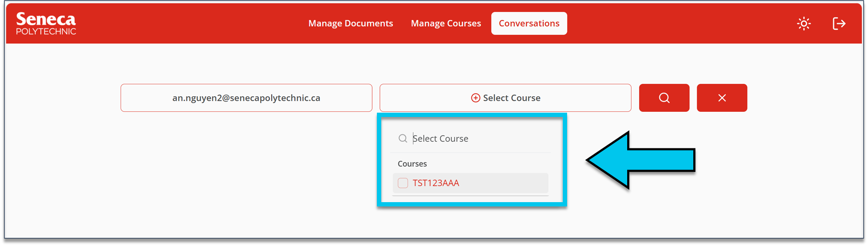Screen dimensions: 868x246
Task: Click the email address input field
Action: point(246,98)
